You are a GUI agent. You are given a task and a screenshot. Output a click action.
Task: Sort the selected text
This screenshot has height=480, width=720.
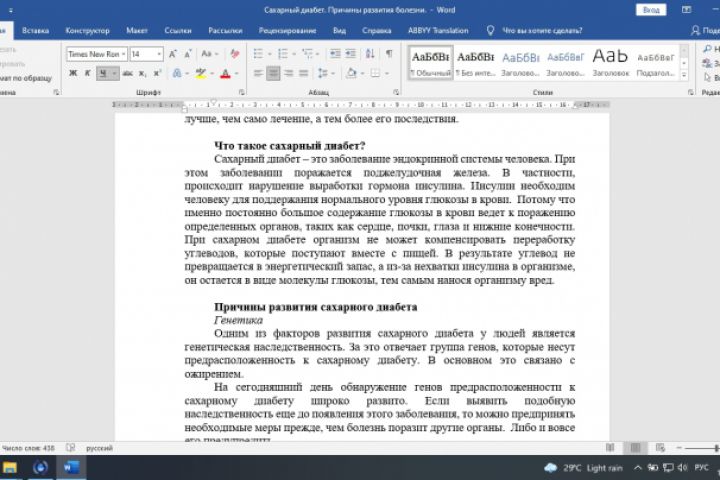[370, 54]
